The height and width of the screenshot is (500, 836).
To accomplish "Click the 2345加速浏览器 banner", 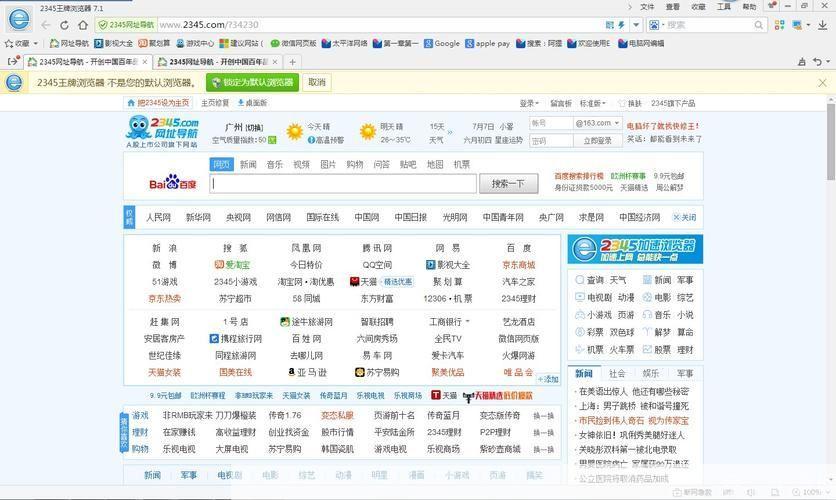I will coord(635,249).
